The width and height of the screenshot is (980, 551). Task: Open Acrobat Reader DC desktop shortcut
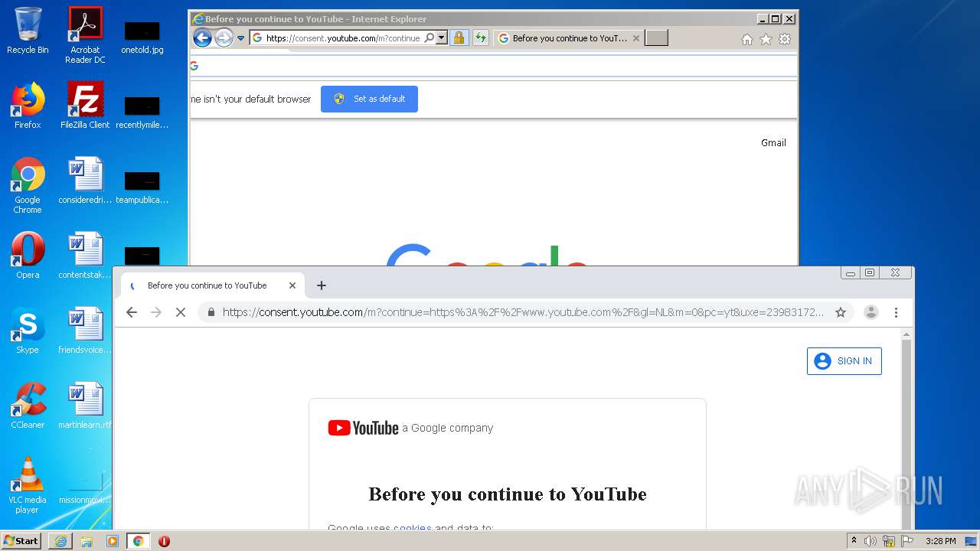coord(85,35)
